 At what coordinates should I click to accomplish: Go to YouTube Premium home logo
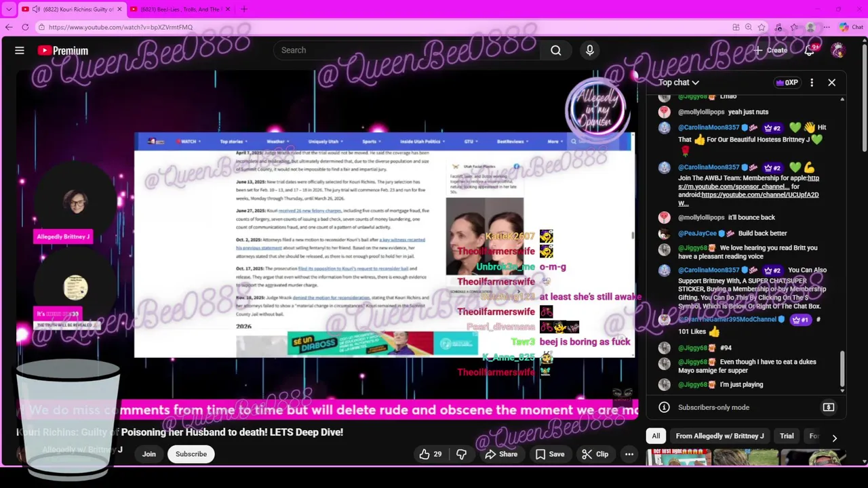(63, 50)
